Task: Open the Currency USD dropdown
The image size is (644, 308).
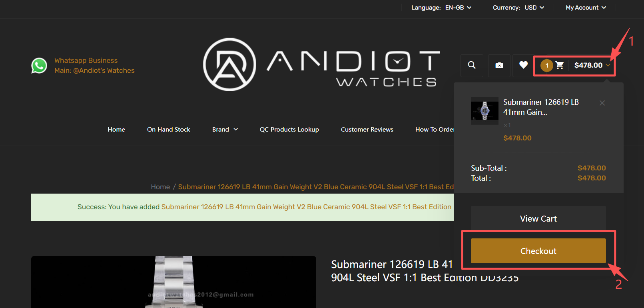Action: click(518, 8)
